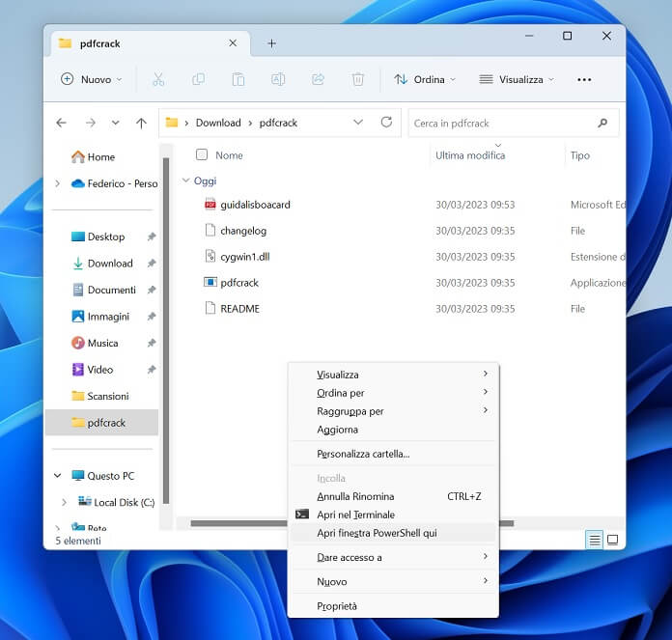Open the Ordina sort dropdown
Viewport: 672px width, 640px height.
click(x=425, y=80)
